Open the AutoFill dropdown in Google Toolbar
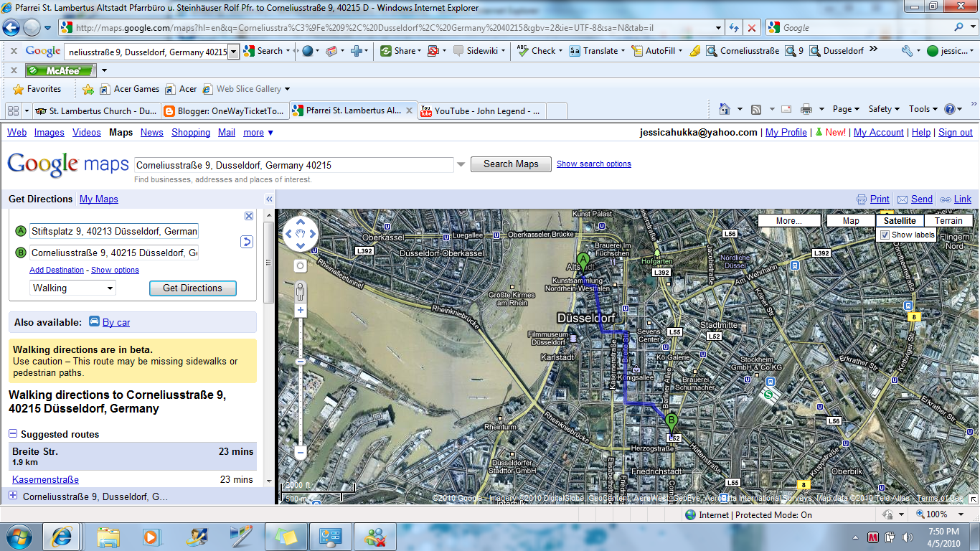Image resolution: width=980 pixels, height=551 pixels. (681, 51)
